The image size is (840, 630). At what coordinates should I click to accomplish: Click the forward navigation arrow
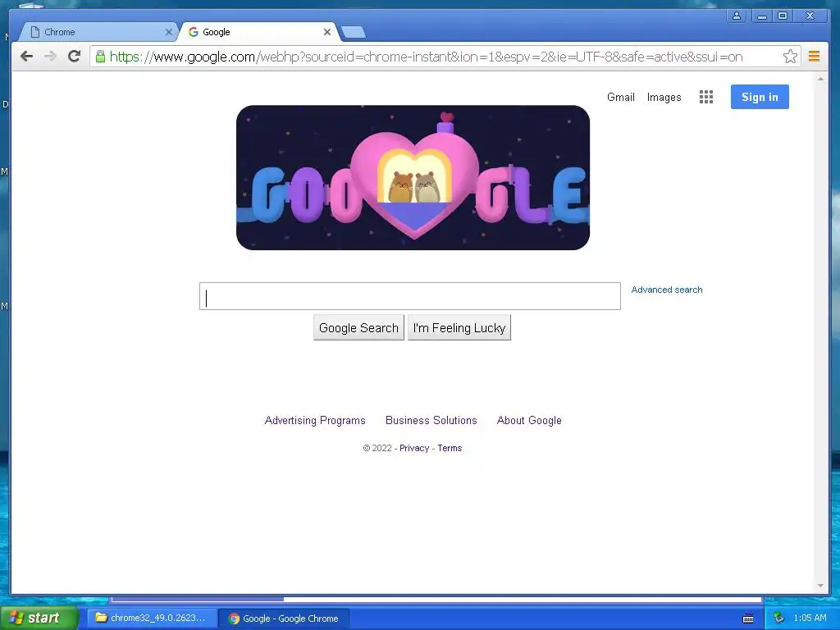coord(50,57)
